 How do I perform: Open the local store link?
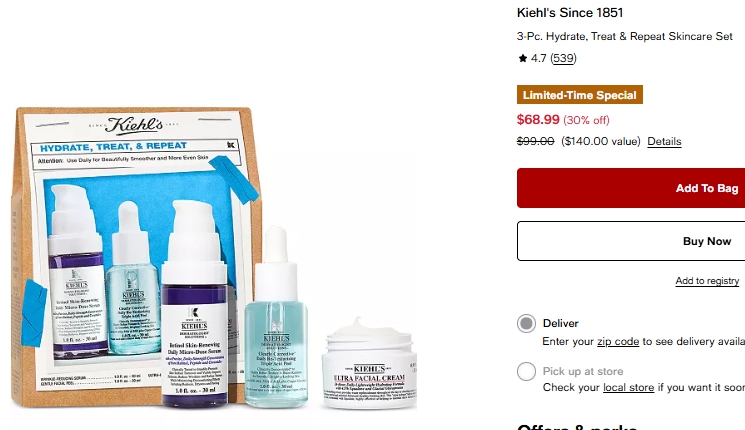628,388
